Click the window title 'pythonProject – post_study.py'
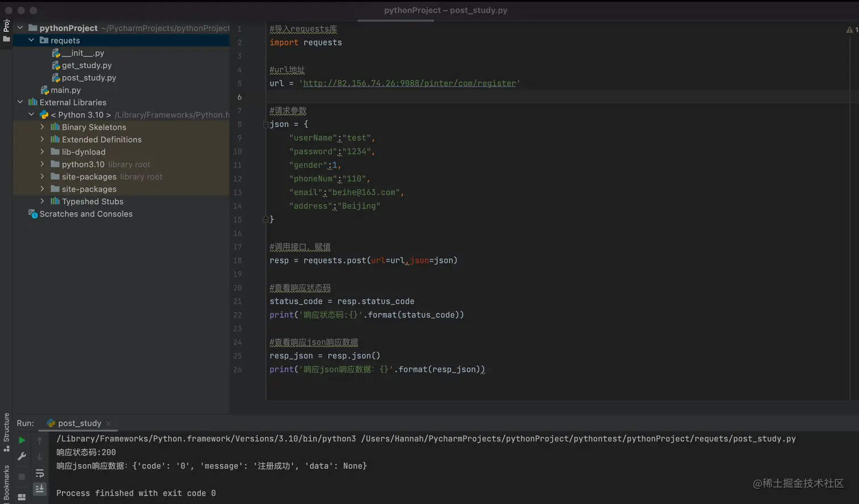Image resolution: width=859 pixels, height=504 pixels. [445, 10]
